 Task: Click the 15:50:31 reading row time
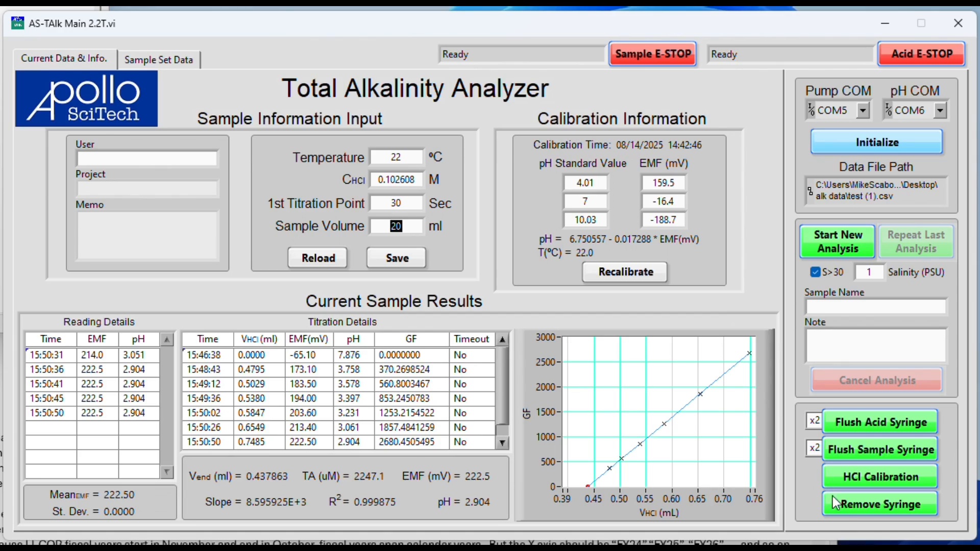tap(47, 355)
